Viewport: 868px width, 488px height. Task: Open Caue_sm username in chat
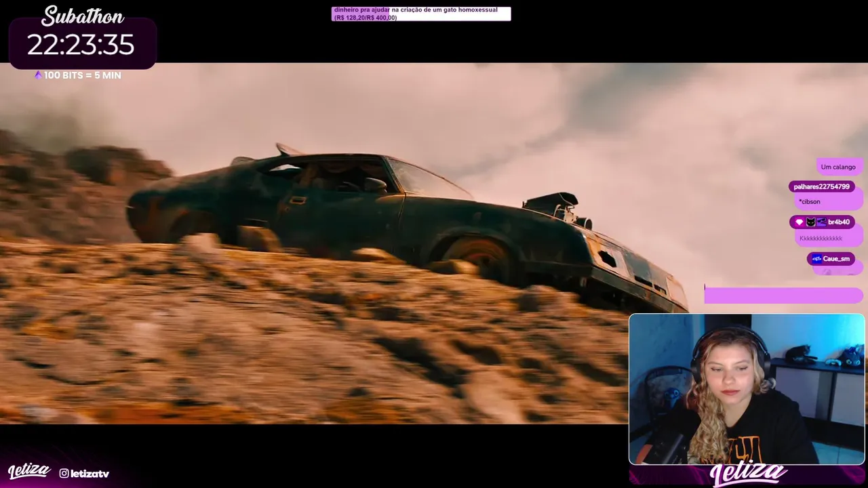(836, 259)
